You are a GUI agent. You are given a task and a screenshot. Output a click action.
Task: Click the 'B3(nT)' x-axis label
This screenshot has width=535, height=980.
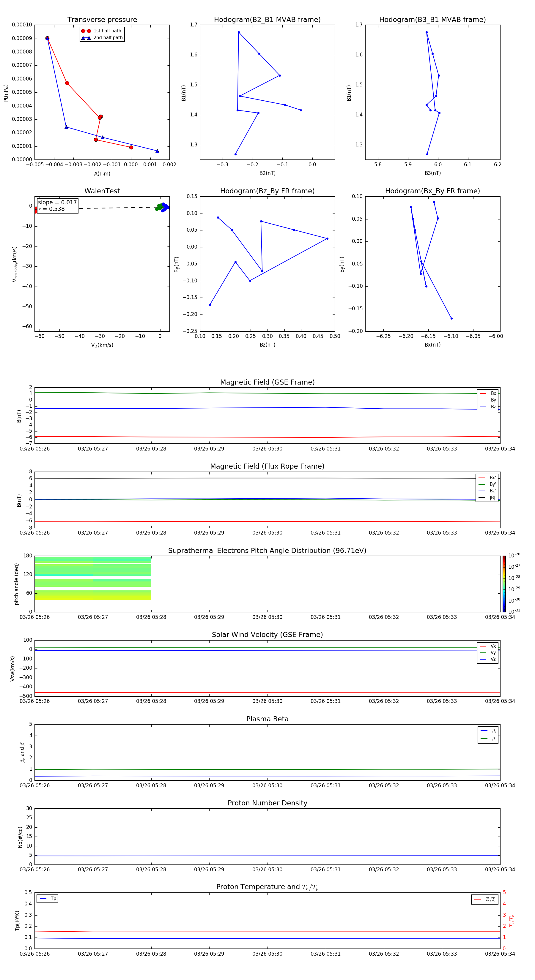pyautogui.click(x=432, y=173)
